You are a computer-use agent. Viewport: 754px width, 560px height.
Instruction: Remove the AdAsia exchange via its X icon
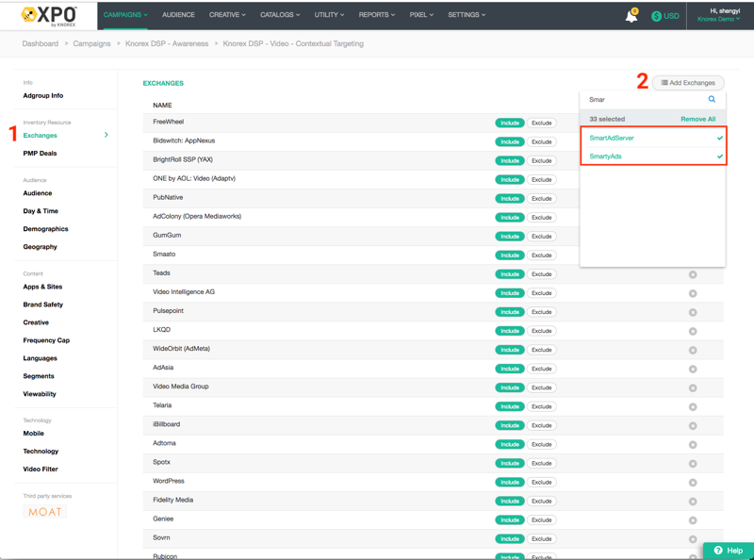click(693, 369)
